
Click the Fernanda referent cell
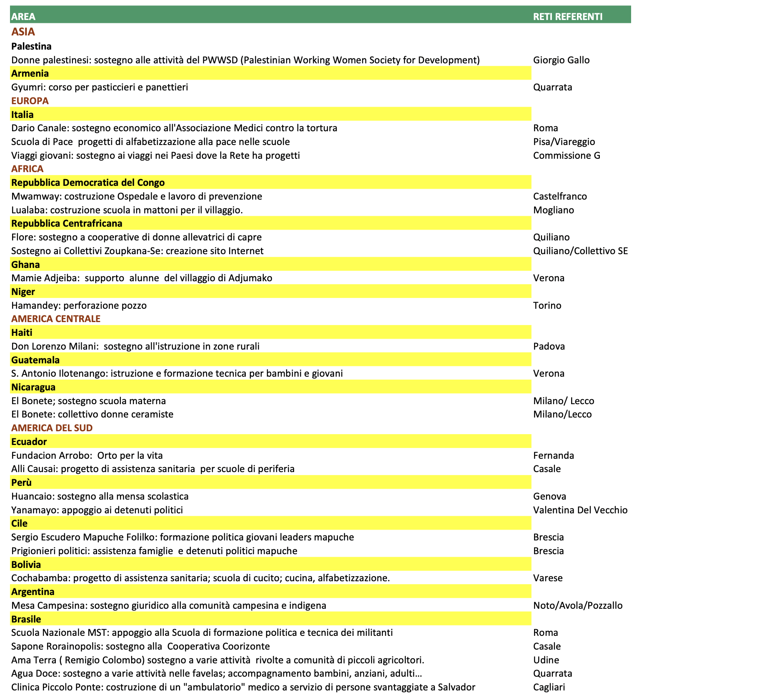pyautogui.click(x=554, y=455)
